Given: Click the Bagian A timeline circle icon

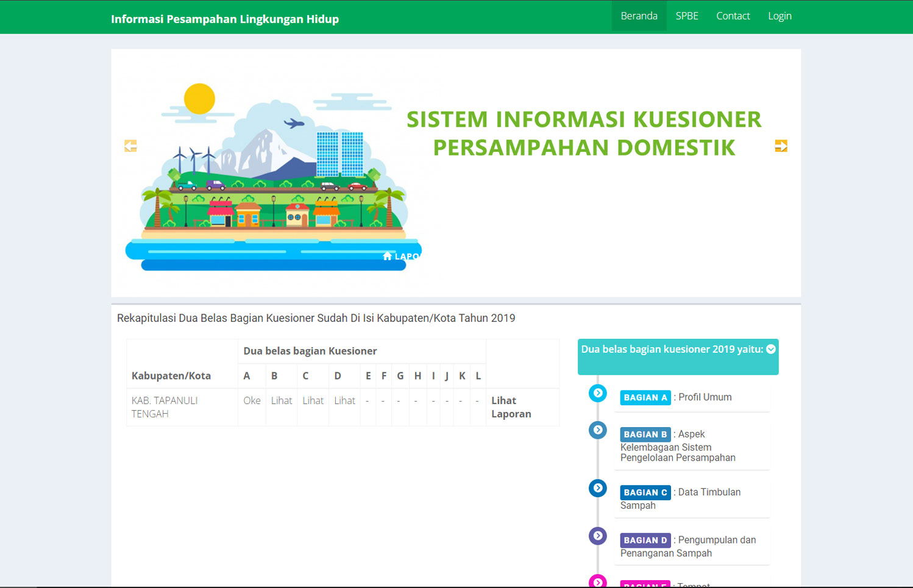Looking at the screenshot, I should click(597, 393).
